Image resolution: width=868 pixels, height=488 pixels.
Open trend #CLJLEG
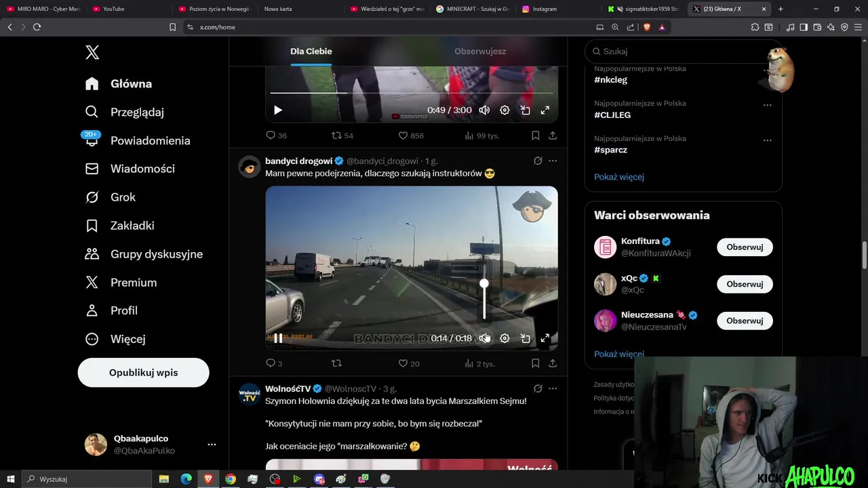click(612, 115)
